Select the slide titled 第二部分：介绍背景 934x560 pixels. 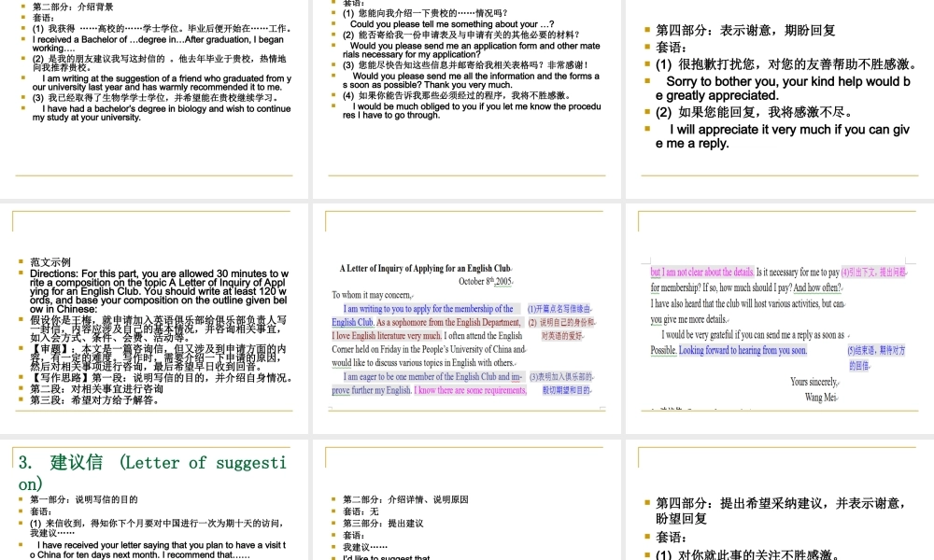[x=154, y=93]
